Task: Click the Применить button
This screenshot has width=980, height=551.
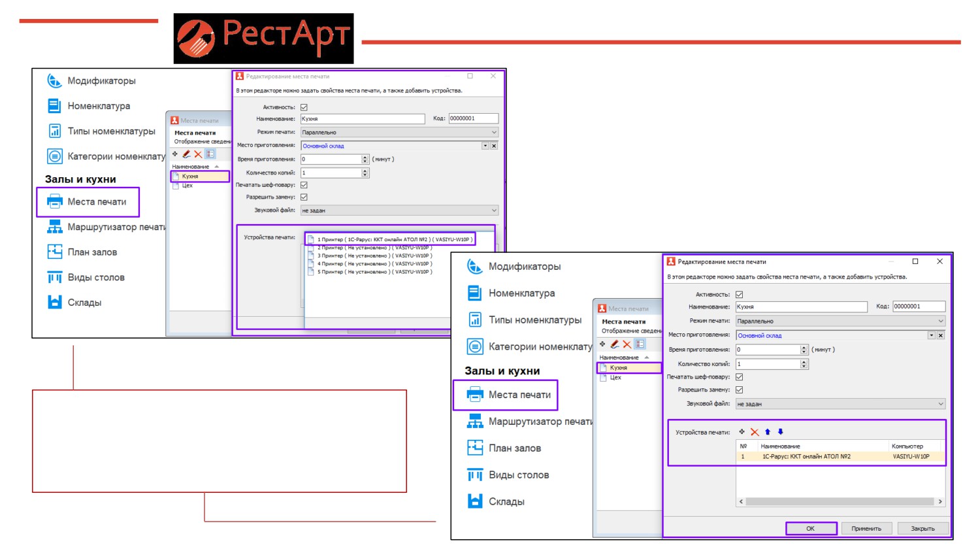Action: click(866, 528)
